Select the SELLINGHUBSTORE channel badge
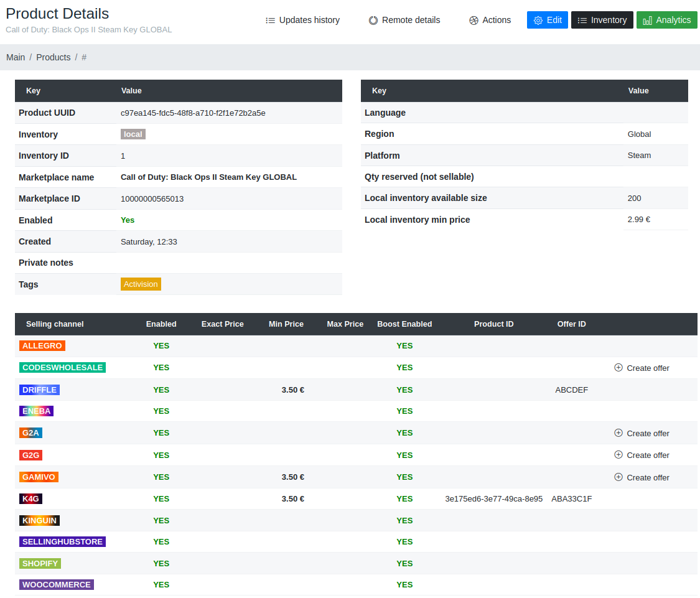The width and height of the screenshot is (700, 598). [62, 542]
